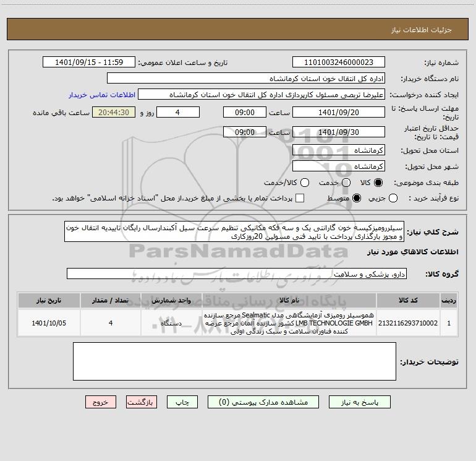476x461 pixels.
Task: Click مشاهده مدارک پیوستی (0) button
Action: point(263,402)
